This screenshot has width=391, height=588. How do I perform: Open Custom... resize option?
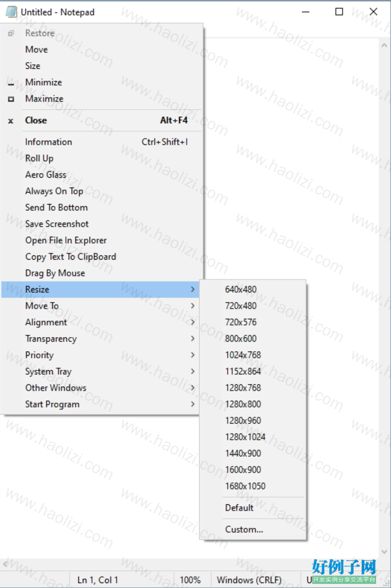[253, 530]
